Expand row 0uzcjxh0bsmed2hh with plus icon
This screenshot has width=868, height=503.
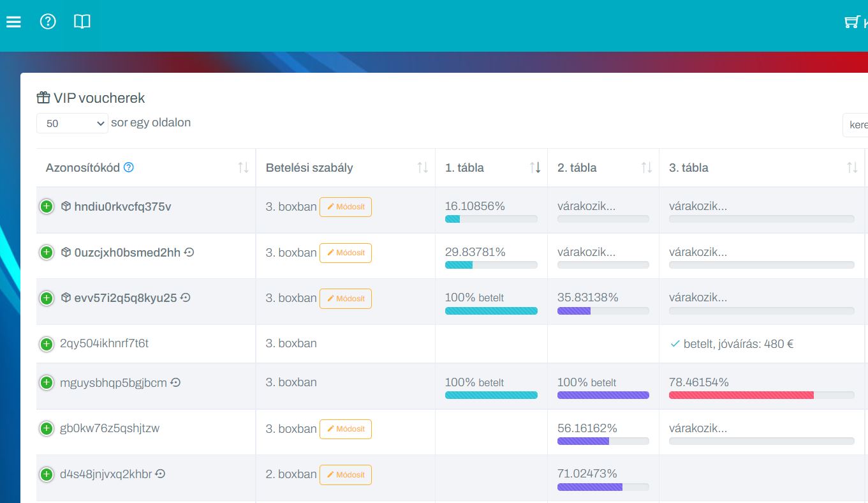[x=46, y=253]
